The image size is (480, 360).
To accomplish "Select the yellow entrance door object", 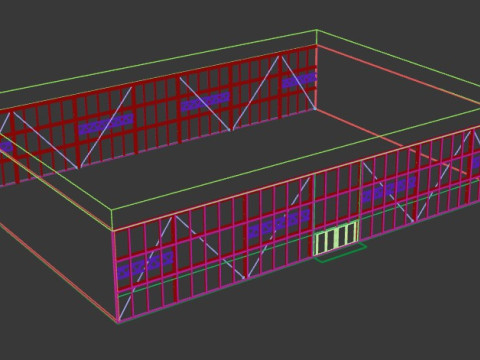I will coord(336,238).
